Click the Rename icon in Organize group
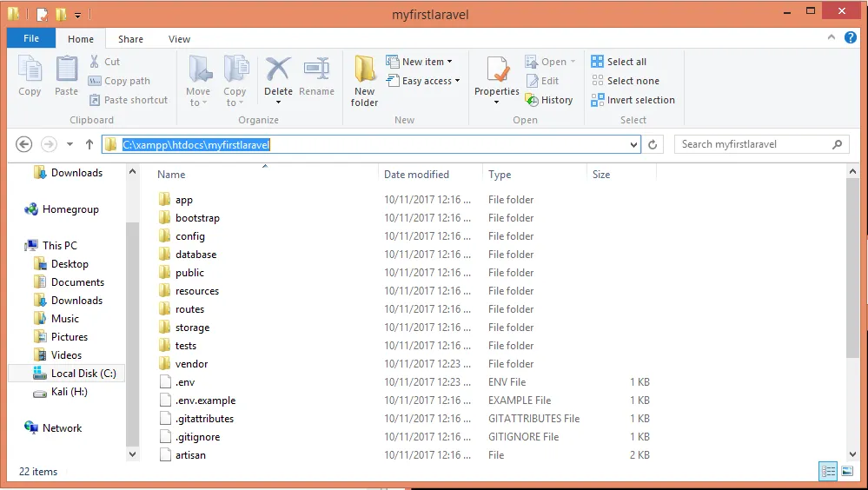The image size is (868, 490). click(316, 70)
